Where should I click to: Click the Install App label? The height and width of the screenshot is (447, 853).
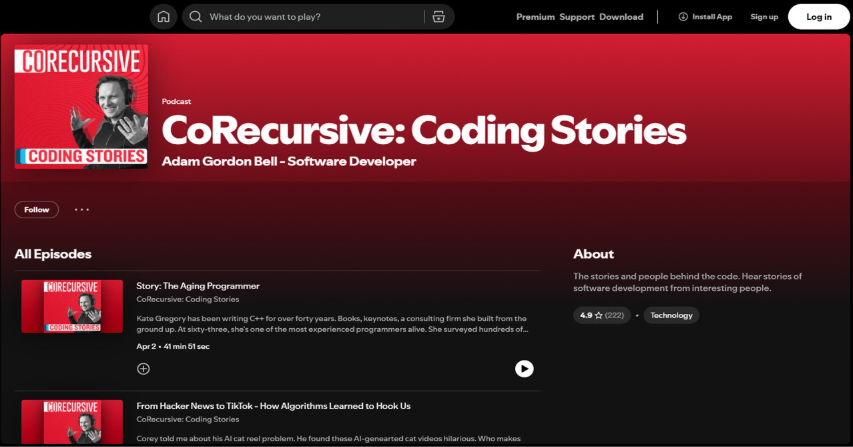point(712,17)
